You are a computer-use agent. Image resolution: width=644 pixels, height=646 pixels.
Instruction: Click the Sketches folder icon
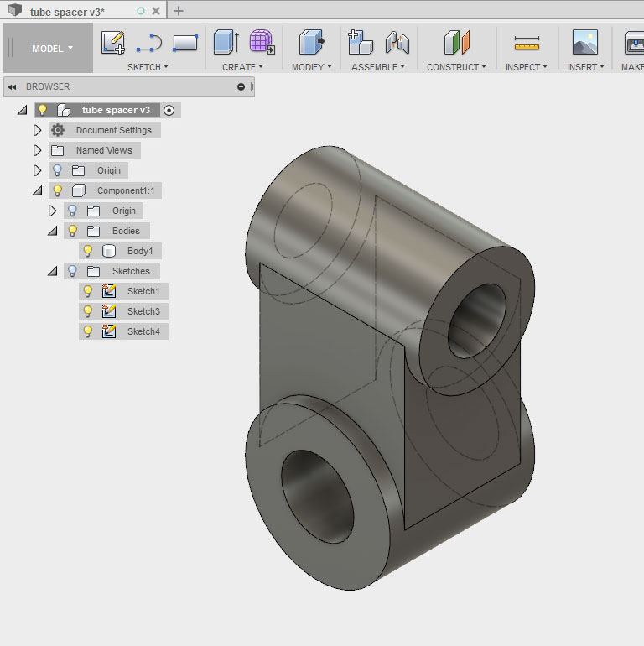[93, 271]
